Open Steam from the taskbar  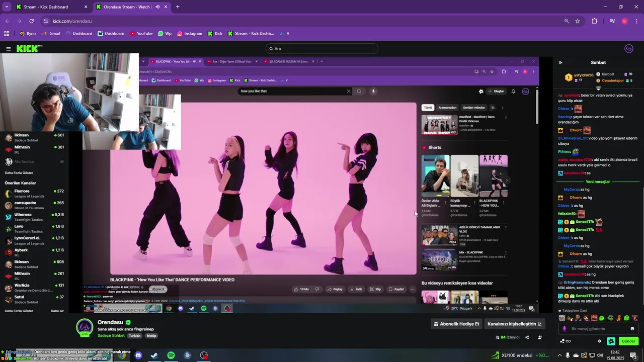154,355
